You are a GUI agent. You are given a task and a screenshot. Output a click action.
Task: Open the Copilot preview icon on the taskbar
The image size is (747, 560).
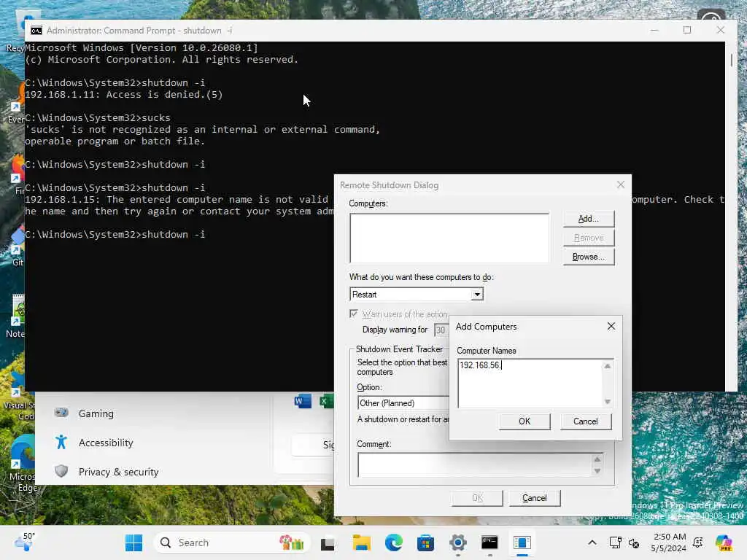tap(723, 542)
